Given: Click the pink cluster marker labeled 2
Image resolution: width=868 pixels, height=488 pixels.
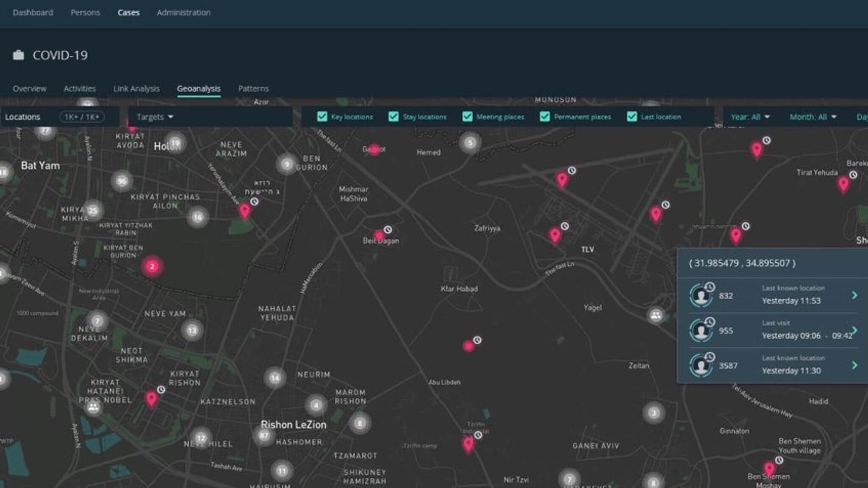Looking at the screenshot, I should (152, 266).
